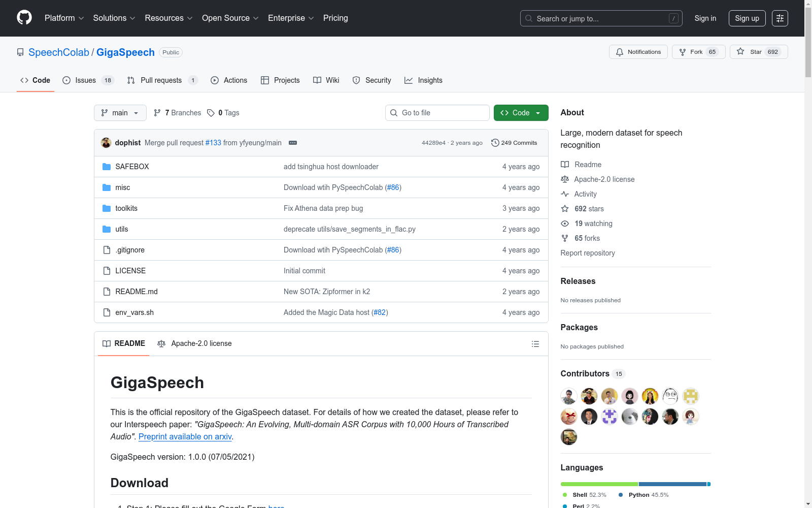Open the Issues tab
This screenshot has width=812, height=508.
88,80
